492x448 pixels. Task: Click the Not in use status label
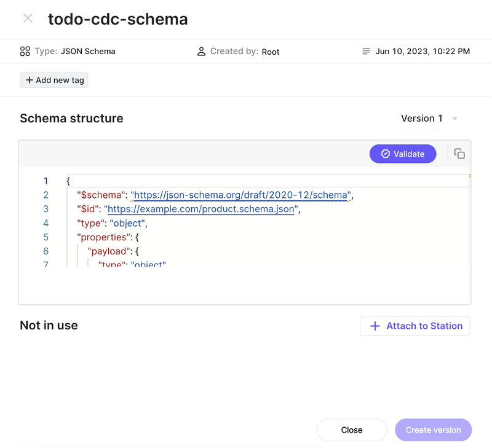(49, 326)
